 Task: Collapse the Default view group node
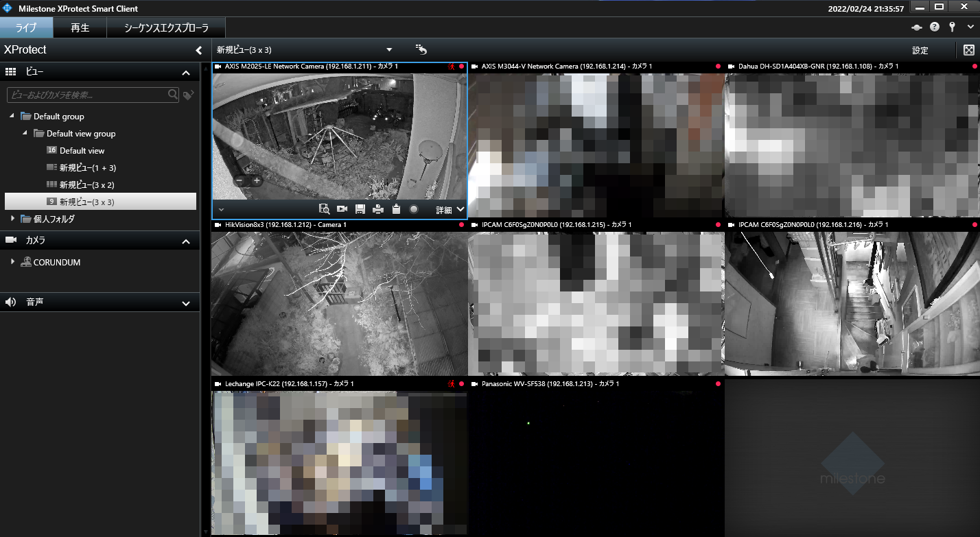click(x=25, y=133)
